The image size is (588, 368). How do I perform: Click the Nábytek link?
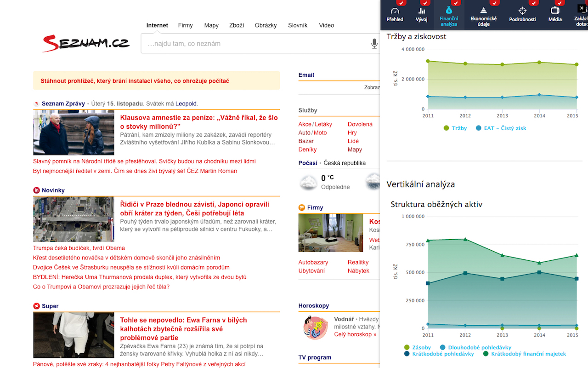(x=358, y=270)
